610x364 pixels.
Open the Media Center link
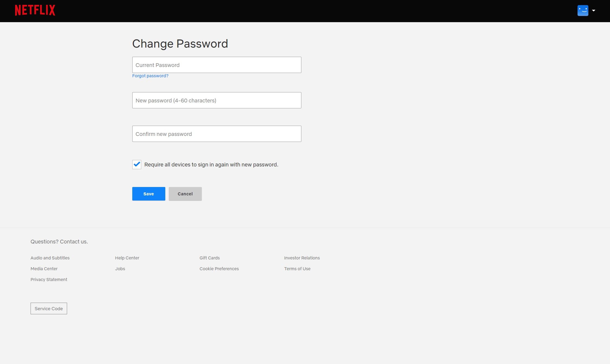click(x=44, y=269)
